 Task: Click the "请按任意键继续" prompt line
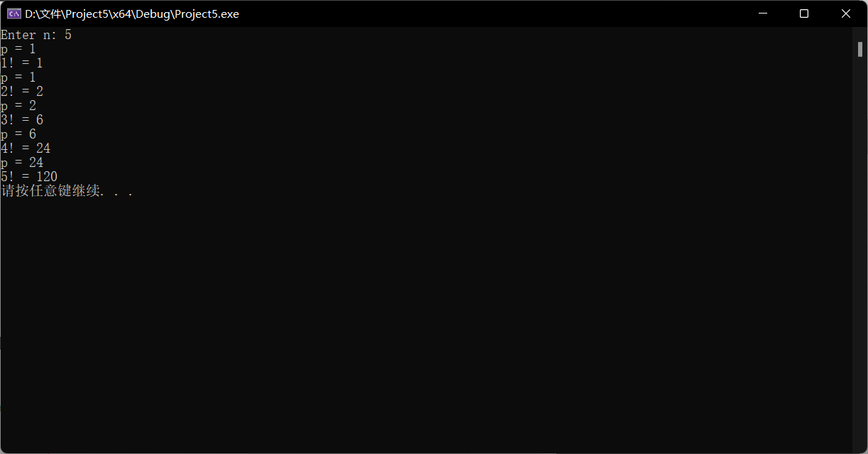[67, 191]
